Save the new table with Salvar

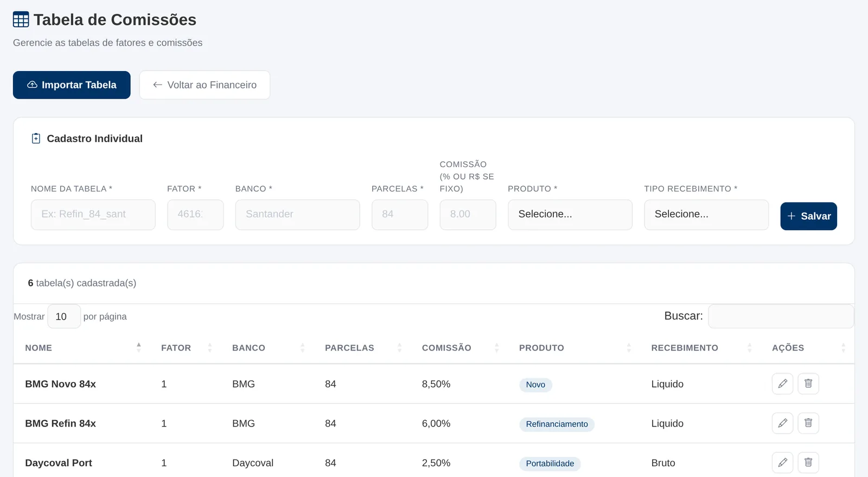pyautogui.click(x=808, y=216)
